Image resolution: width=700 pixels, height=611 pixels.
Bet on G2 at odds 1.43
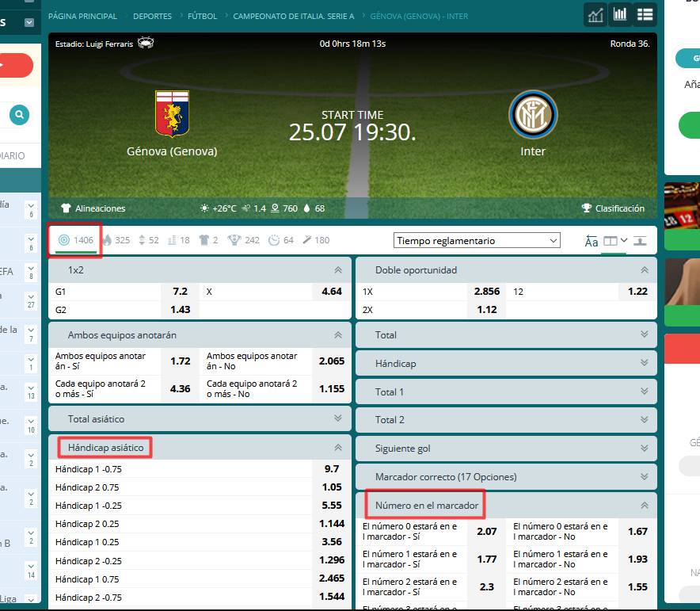[x=180, y=310]
